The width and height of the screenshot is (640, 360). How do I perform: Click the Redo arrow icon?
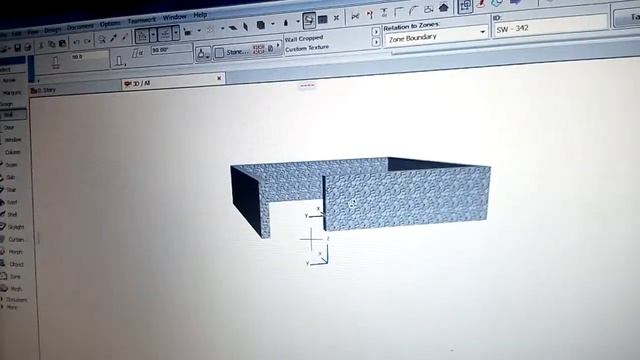click(x=87, y=41)
